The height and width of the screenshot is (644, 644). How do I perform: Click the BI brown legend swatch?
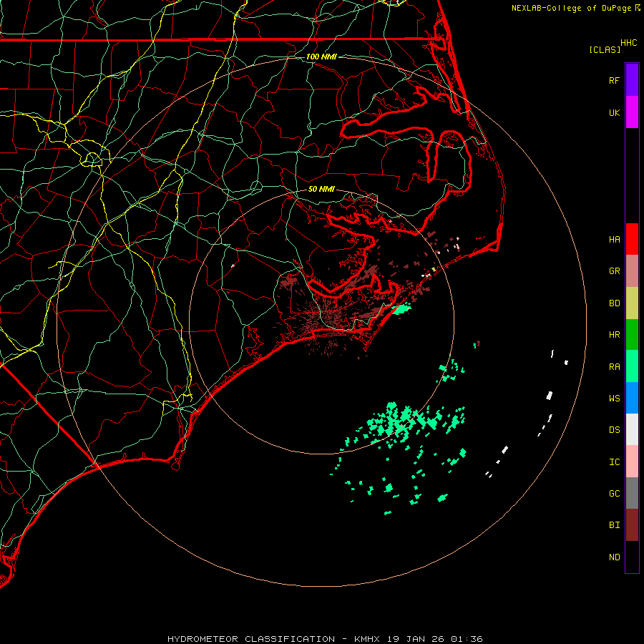632,525
